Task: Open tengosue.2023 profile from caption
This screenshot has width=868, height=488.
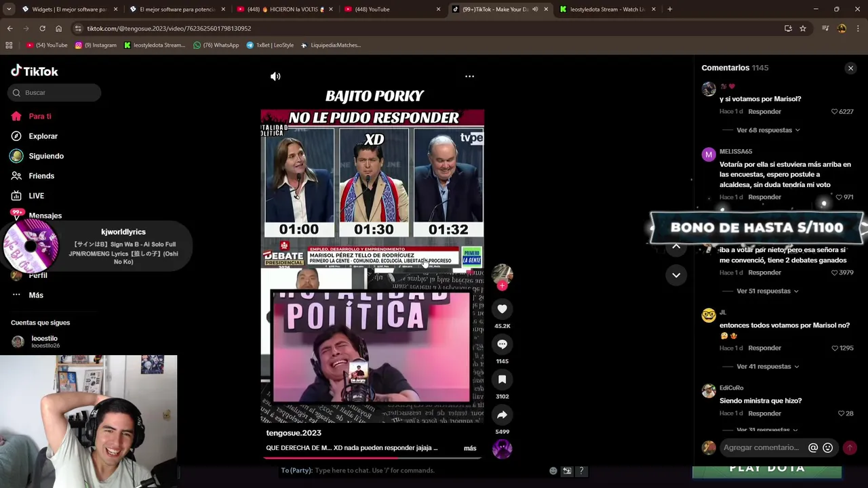Action: (x=294, y=433)
